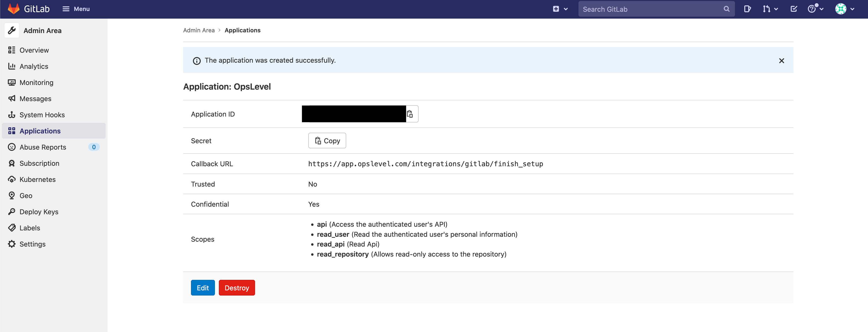The image size is (868, 332).
Task: Click the read_repository scope text
Action: [412, 254]
